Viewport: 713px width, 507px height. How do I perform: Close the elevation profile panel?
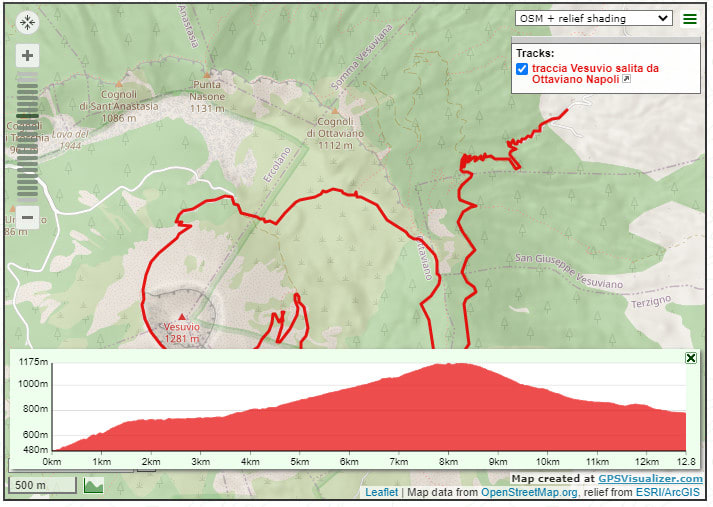pyautogui.click(x=691, y=358)
